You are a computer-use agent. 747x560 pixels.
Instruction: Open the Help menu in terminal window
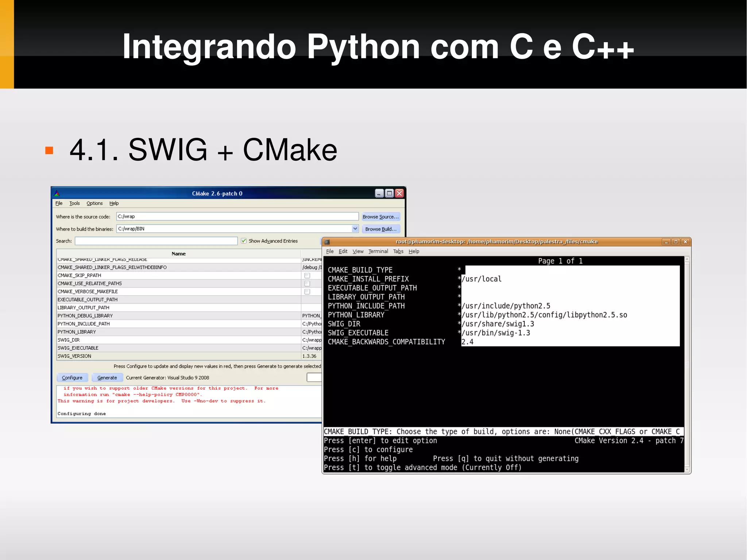click(414, 251)
